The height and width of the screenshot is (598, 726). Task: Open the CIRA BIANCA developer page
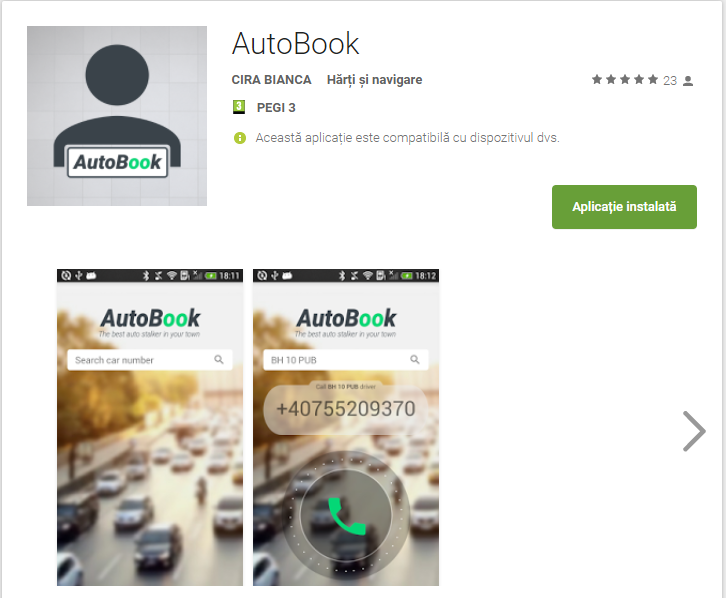pos(271,80)
